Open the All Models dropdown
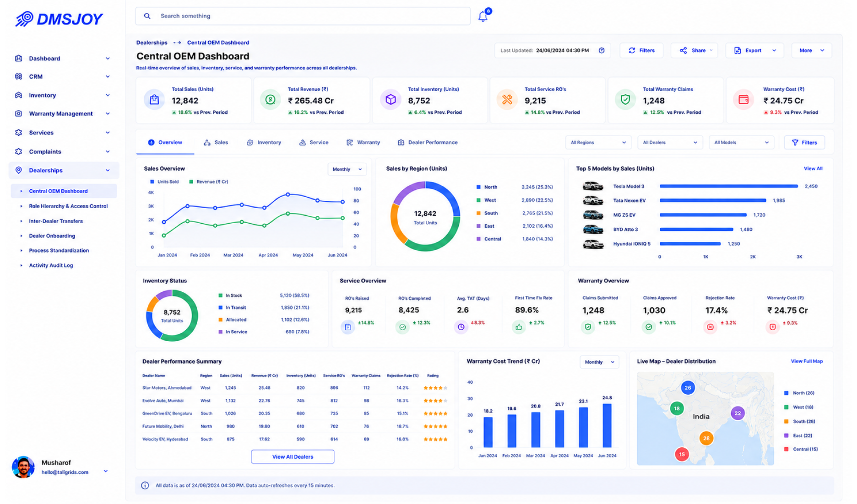The width and height of the screenshot is (857, 504). (x=741, y=142)
